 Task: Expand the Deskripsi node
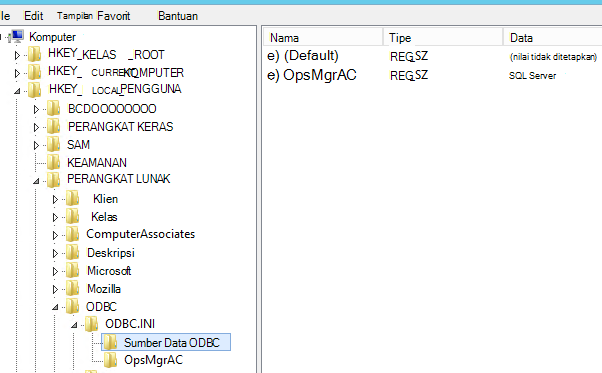(x=55, y=254)
